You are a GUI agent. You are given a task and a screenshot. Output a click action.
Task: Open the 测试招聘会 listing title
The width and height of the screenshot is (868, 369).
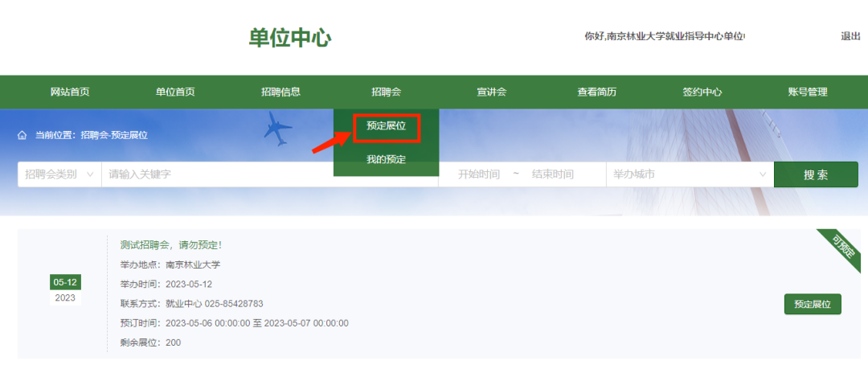(x=170, y=245)
